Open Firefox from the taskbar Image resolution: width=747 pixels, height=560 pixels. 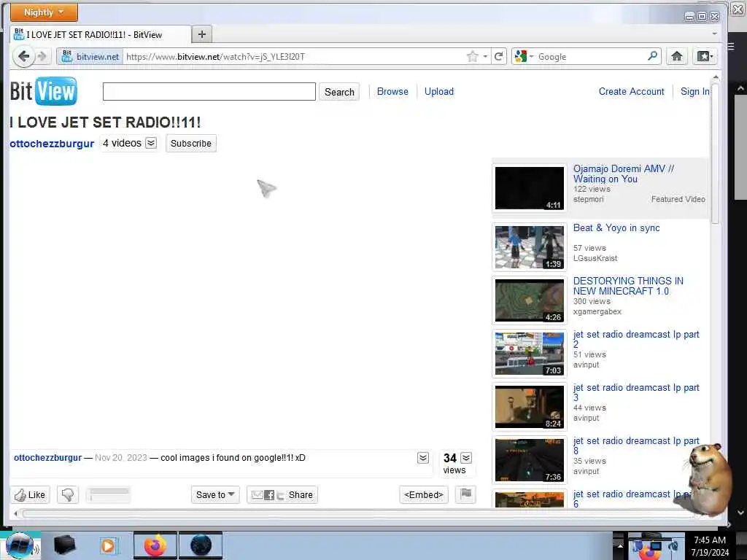(x=155, y=545)
